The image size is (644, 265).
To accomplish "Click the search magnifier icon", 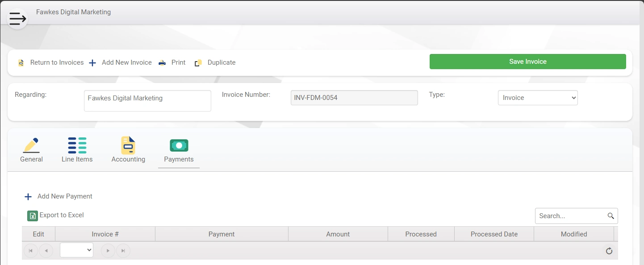I will [611, 216].
